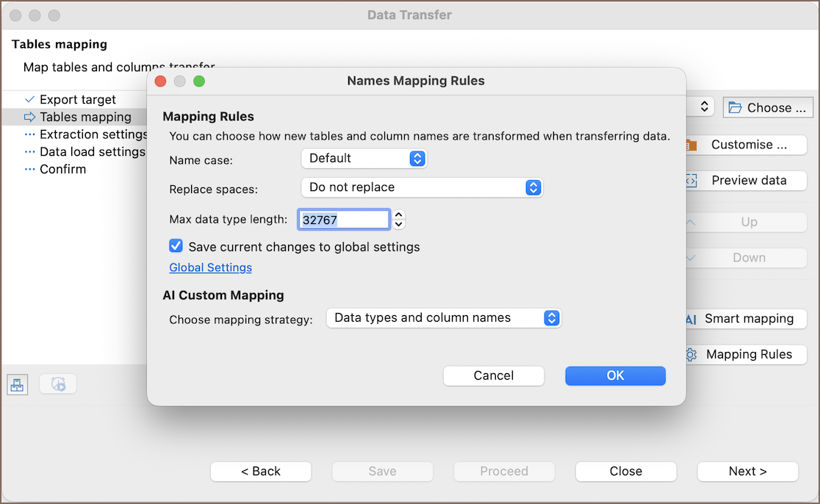Go to Export target step
Screen dimensions: 820x504
click(77, 99)
